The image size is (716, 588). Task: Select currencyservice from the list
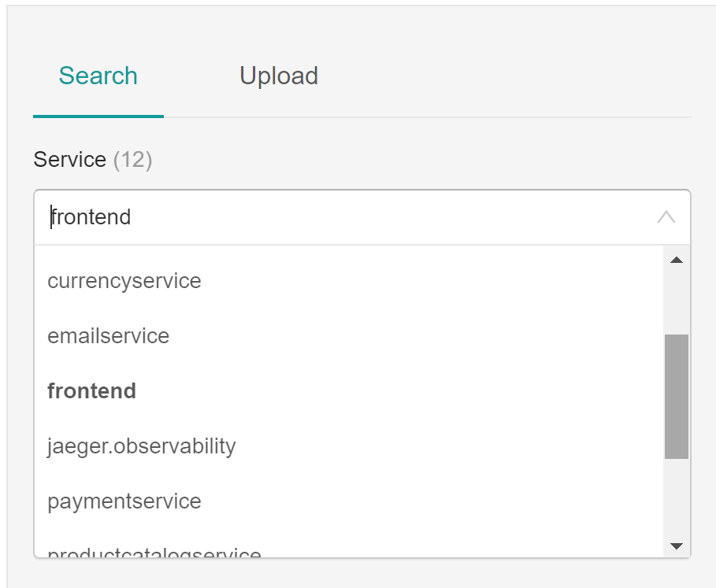click(x=124, y=281)
